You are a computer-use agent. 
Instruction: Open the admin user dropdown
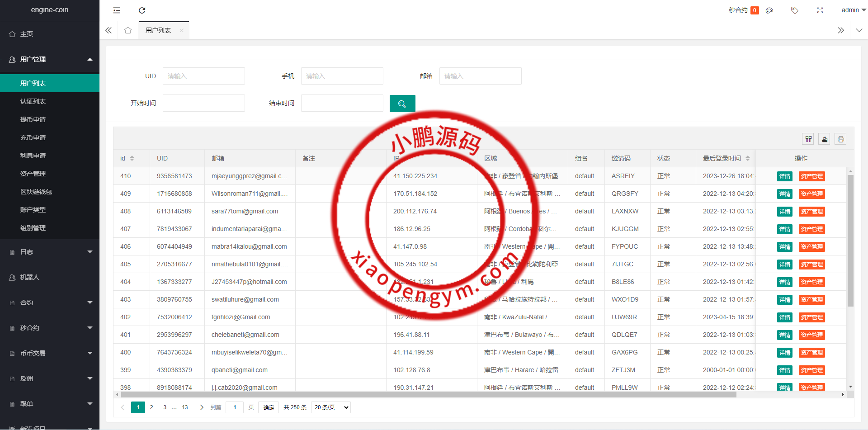(853, 10)
